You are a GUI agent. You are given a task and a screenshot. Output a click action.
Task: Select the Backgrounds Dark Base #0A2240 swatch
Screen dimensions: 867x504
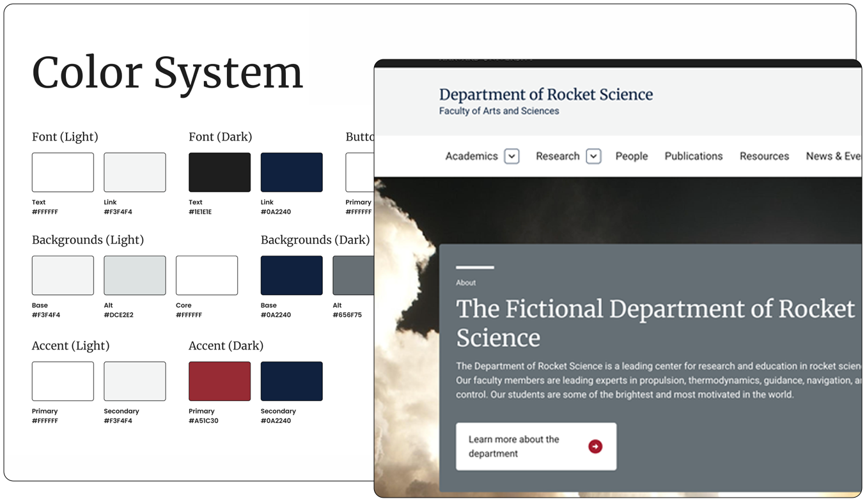tap(292, 275)
